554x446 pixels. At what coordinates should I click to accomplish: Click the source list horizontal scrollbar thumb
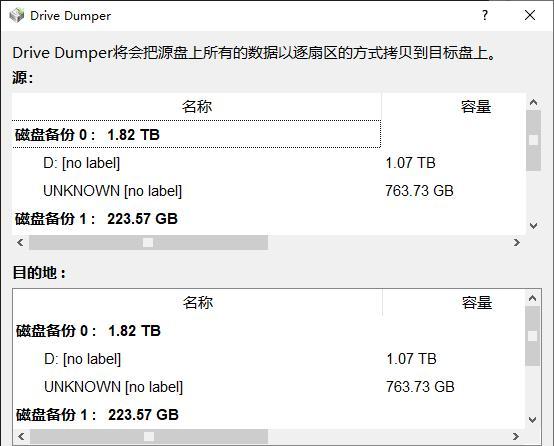tap(148, 242)
